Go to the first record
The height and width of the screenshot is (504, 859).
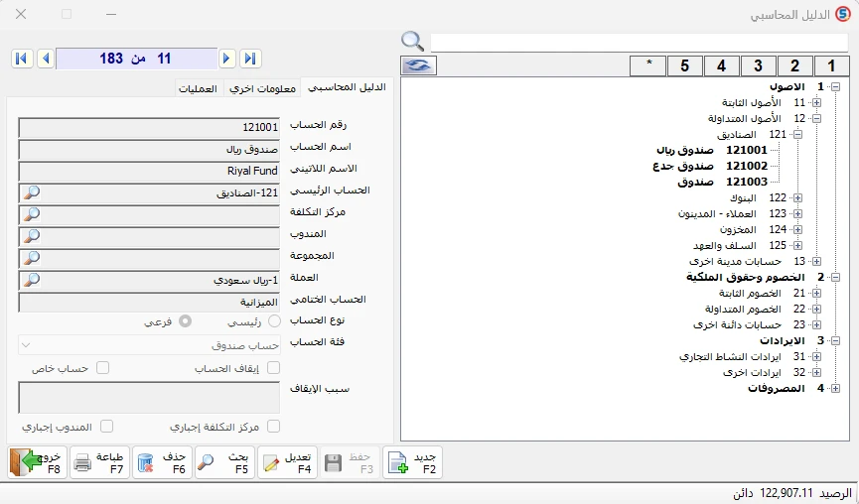[x=22, y=59]
